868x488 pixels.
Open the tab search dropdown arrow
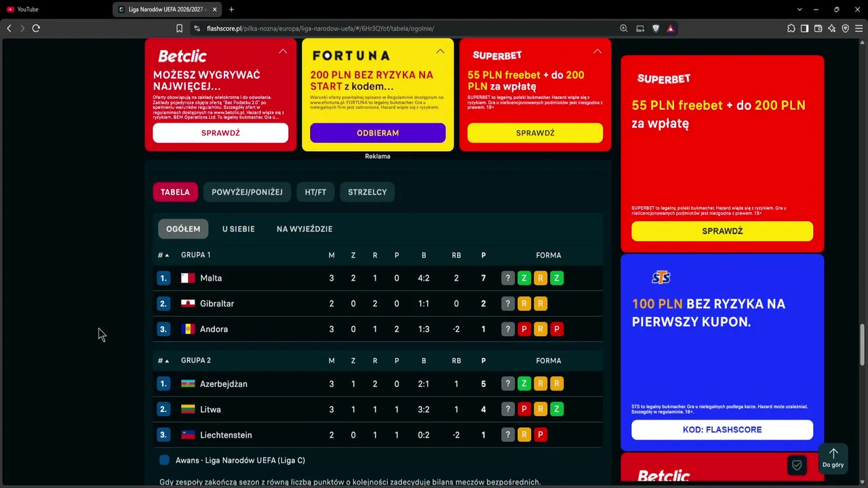(x=800, y=9)
